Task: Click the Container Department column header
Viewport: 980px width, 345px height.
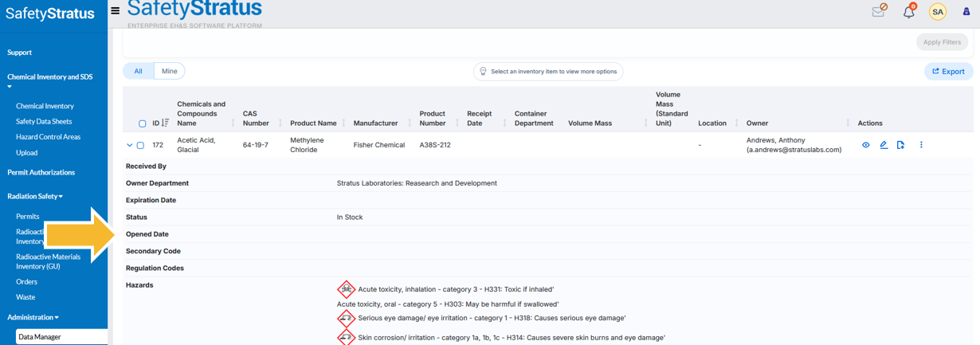Action: pyautogui.click(x=534, y=118)
